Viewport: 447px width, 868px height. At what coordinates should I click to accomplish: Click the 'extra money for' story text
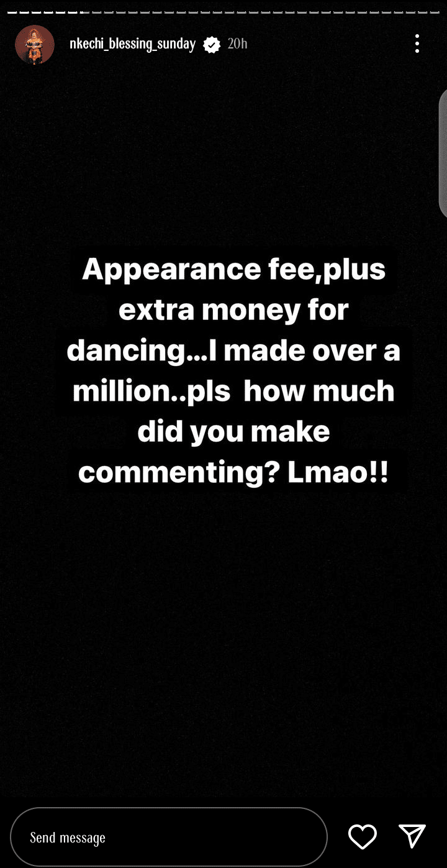coord(233,309)
